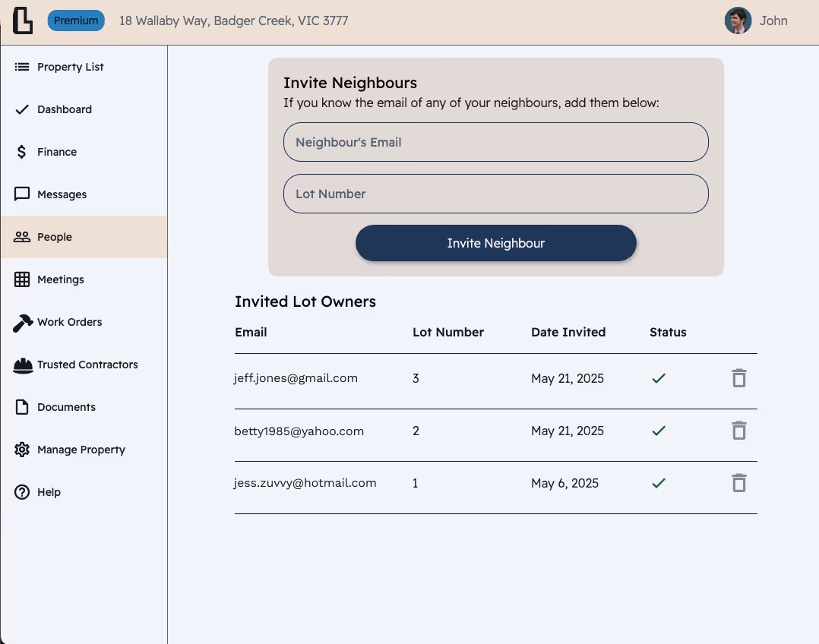Open the Finance section
The width and height of the screenshot is (819, 644).
[84, 152]
